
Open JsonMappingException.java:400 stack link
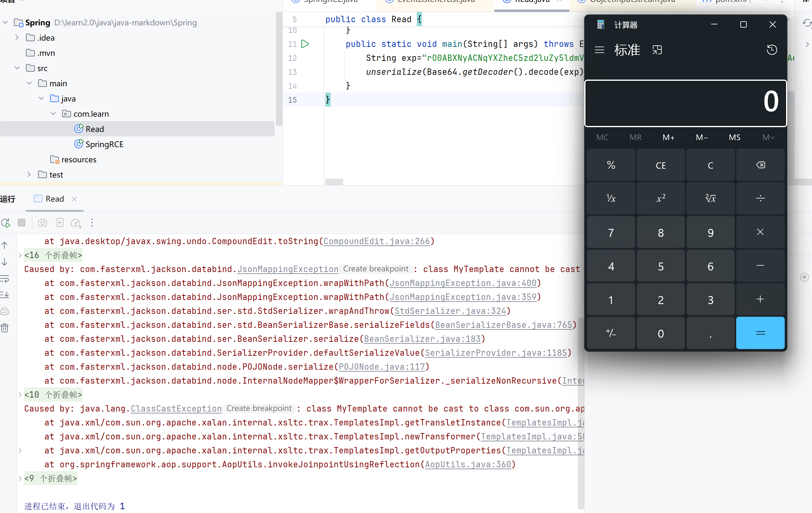[x=463, y=283]
